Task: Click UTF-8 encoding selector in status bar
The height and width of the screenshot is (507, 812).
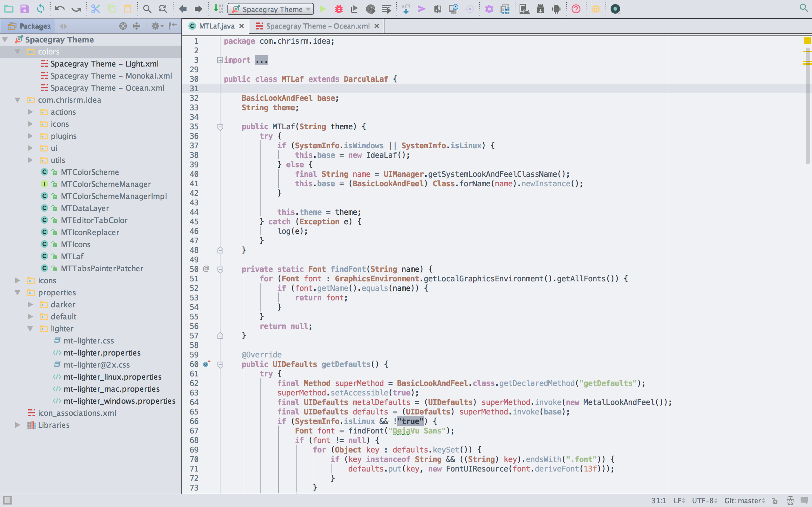Action: 704,501
